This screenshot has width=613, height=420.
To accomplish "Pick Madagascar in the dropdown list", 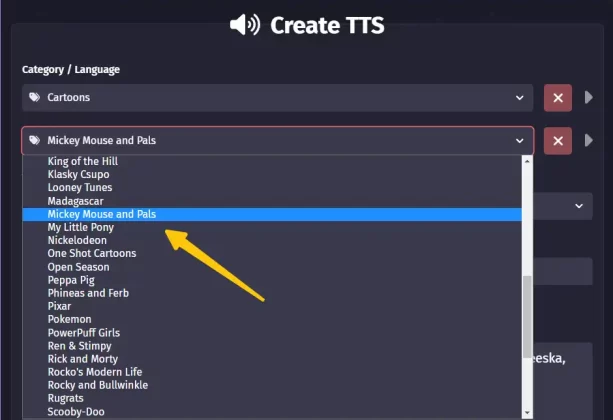I will click(x=272, y=201).
